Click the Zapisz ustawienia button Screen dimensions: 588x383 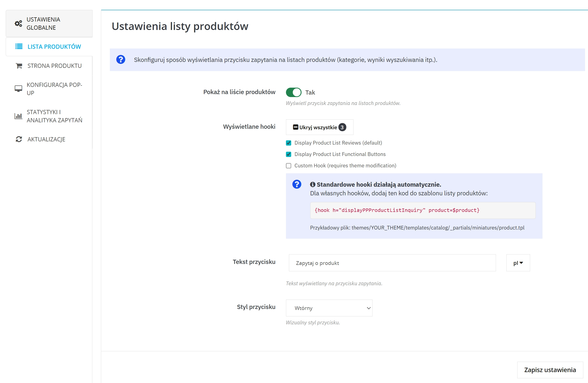550,370
